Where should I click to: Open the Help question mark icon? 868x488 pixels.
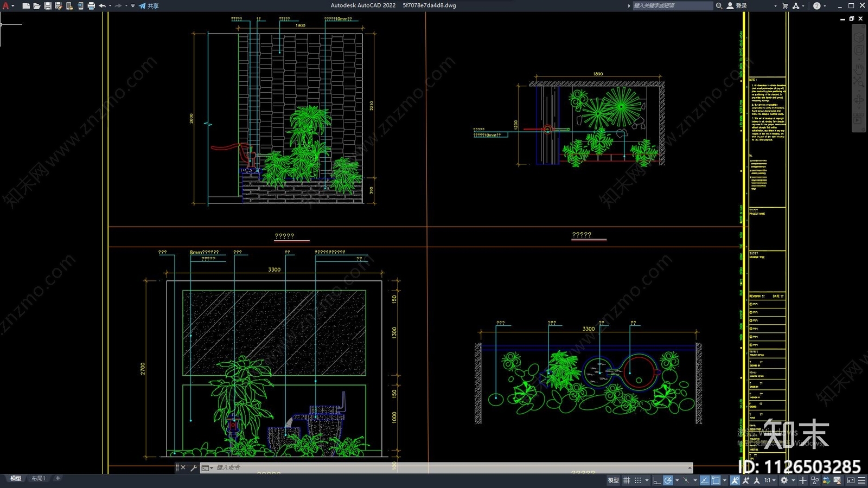(x=816, y=5)
